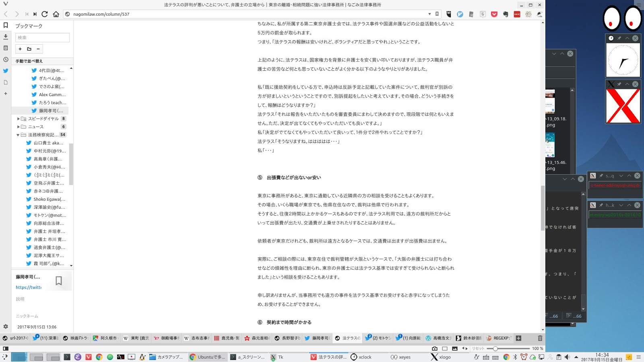
Task: Switch to the url-2017 tab
Action: (x=15, y=338)
